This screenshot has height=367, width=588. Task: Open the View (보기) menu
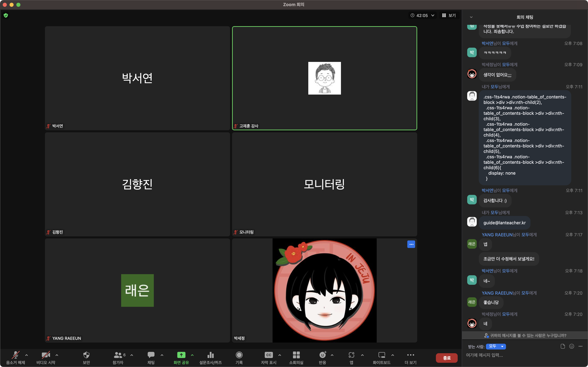(449, 15)
